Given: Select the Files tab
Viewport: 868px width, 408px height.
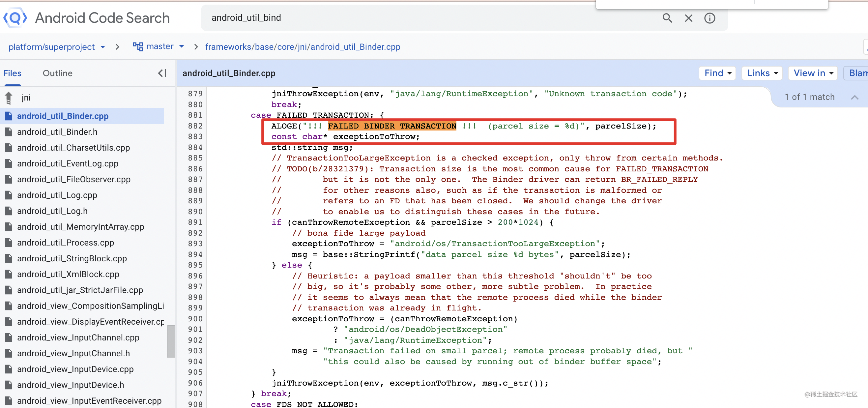Looking at the screenshot, I should pos(13,73).
